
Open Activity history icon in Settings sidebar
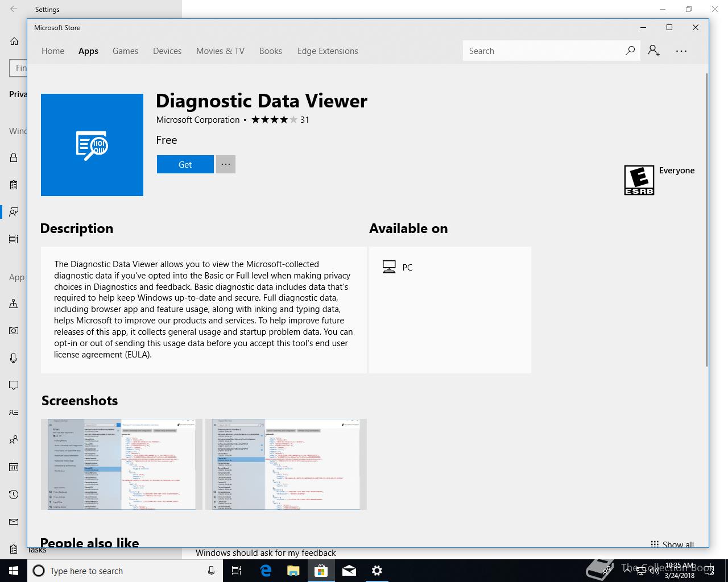14,239
